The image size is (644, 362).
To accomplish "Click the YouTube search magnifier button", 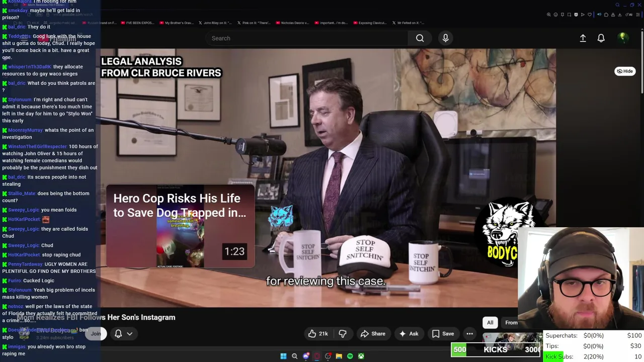I will click(420, 38).
